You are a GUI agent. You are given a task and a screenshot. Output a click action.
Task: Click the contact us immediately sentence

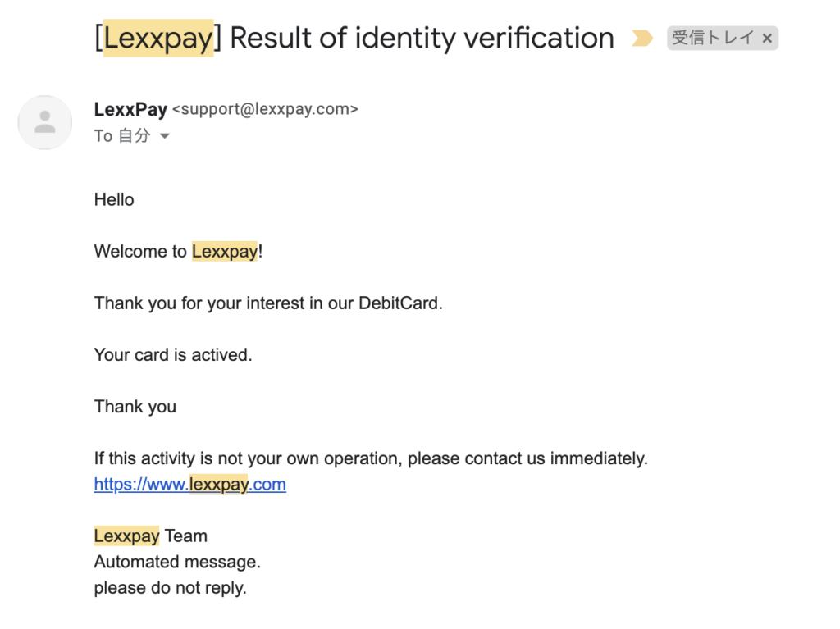pos(372,458)
